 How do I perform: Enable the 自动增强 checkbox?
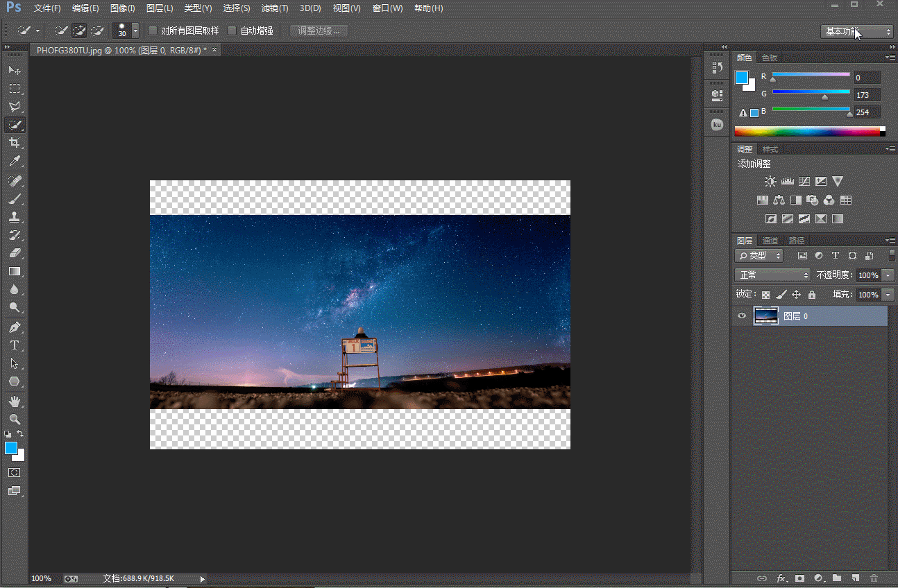pos(232,31)
